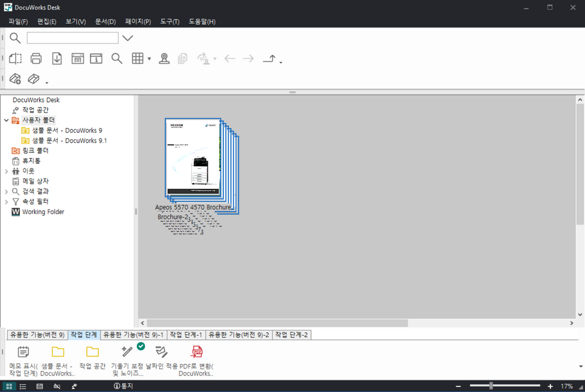Open the search box dropdown arrow
This screenshot has height=392, width=585.
click(128, 38)
